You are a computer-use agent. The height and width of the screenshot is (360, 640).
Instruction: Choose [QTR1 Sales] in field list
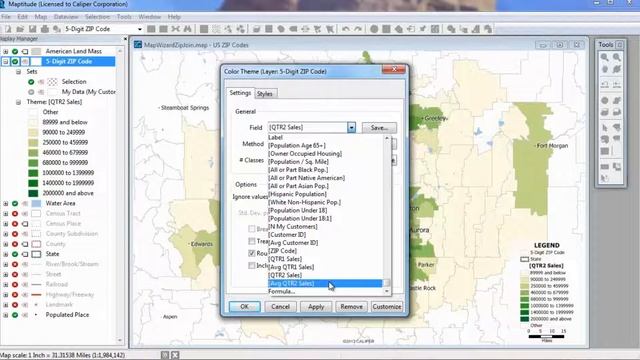click(x=325, y=259)
